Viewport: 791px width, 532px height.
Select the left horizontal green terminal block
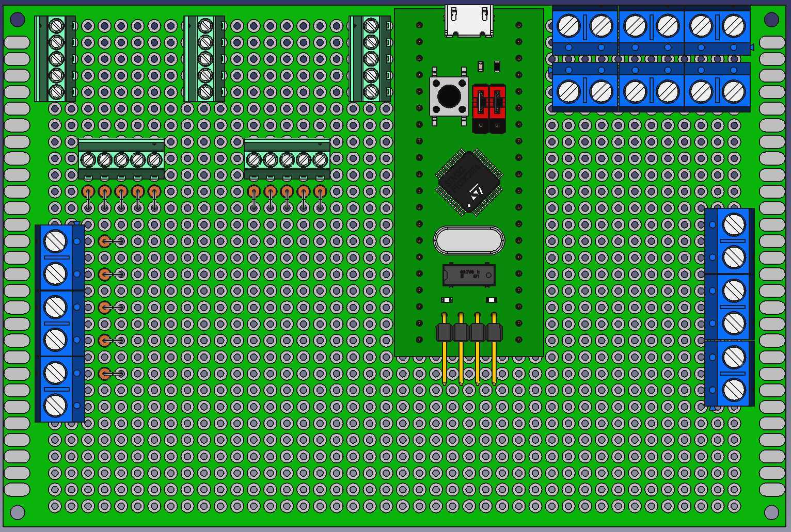pos(121,158)
